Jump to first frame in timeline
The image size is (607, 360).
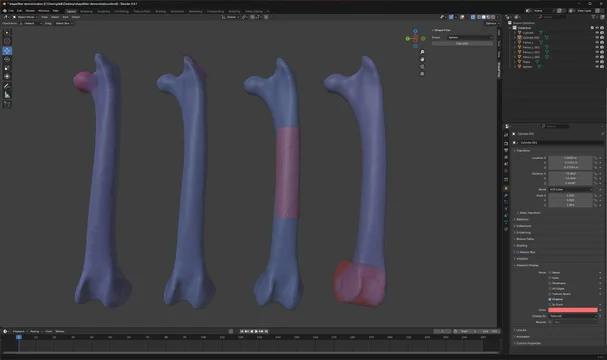coord(242,331)
